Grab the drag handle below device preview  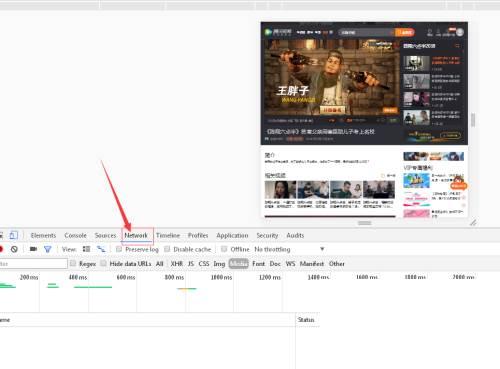pos(364,223)
